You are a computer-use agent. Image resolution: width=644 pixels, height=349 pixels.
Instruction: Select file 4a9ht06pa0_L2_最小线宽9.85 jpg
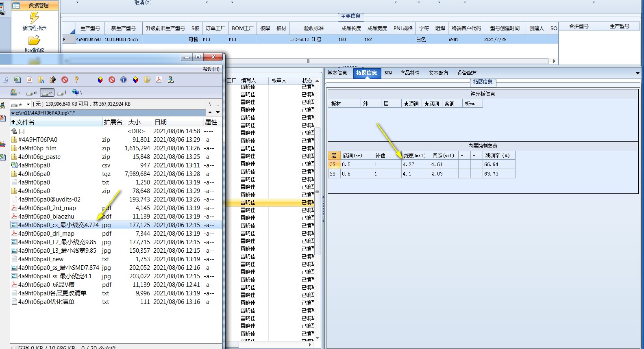[x=116, y=242]
